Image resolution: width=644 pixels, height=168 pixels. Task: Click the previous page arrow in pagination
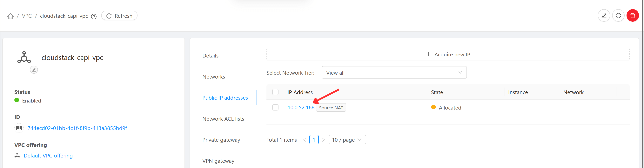(305, 140)
